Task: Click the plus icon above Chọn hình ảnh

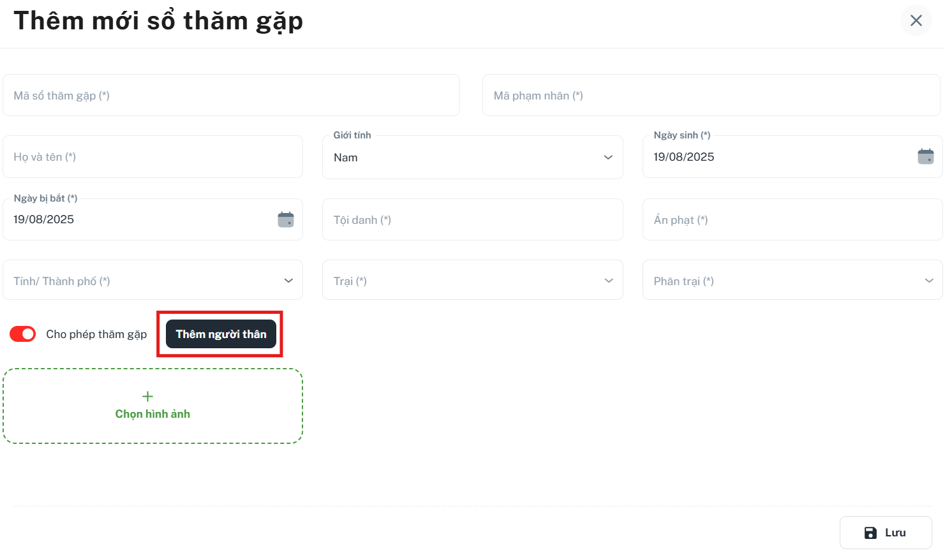Action: [x=147, y=396]
